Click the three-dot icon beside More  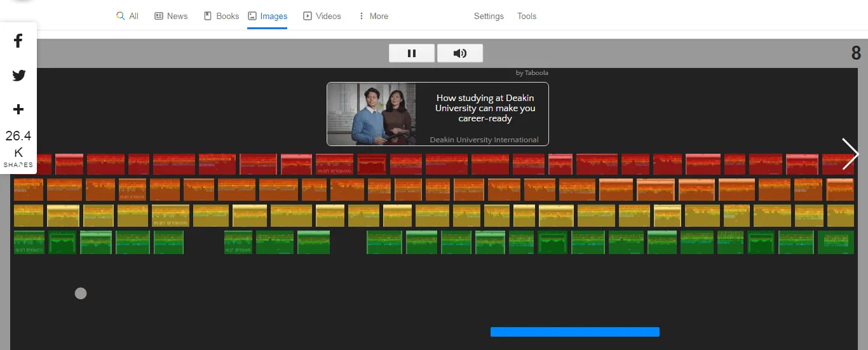click(362, 16)
